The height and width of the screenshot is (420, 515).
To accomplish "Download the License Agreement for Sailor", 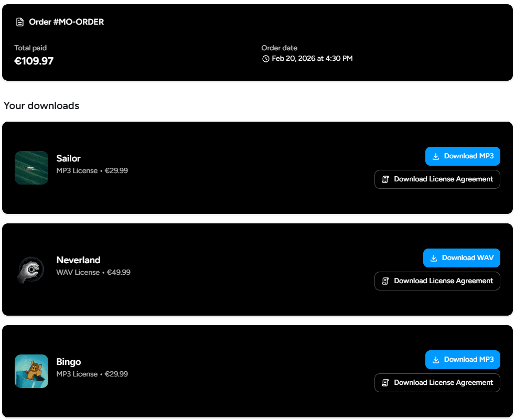I will click(437, 179).
